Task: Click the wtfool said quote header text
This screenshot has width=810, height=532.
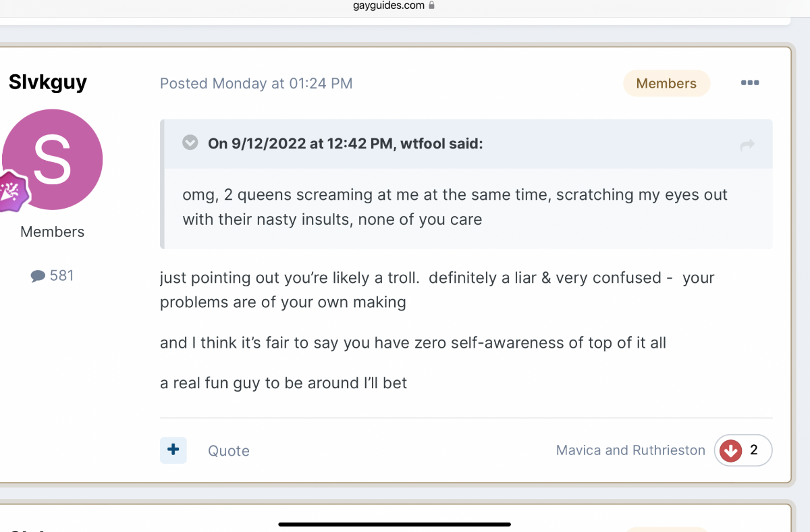Action: tap(346, 143)
